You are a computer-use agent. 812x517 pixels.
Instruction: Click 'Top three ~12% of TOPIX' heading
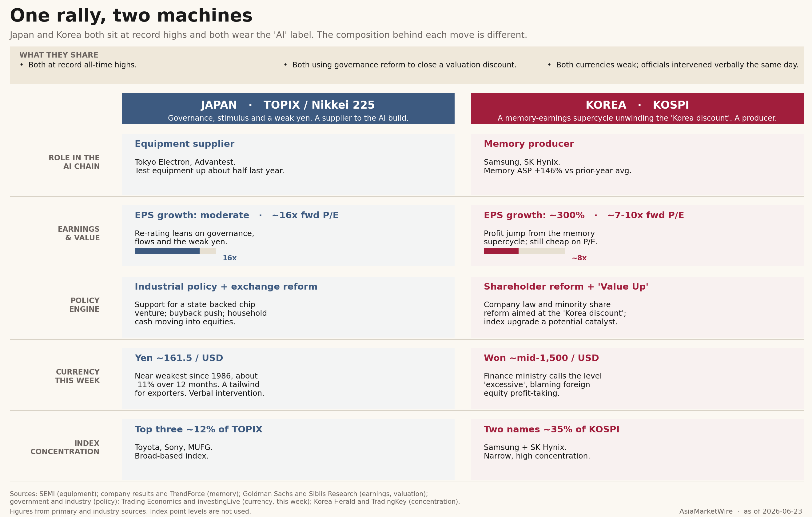(198, 429)
